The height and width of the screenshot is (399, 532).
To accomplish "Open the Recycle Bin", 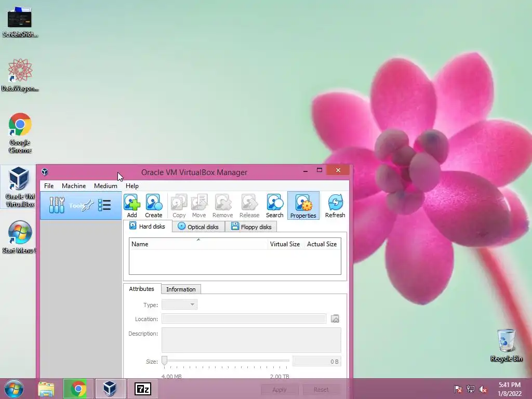I will tap(506, 345).
